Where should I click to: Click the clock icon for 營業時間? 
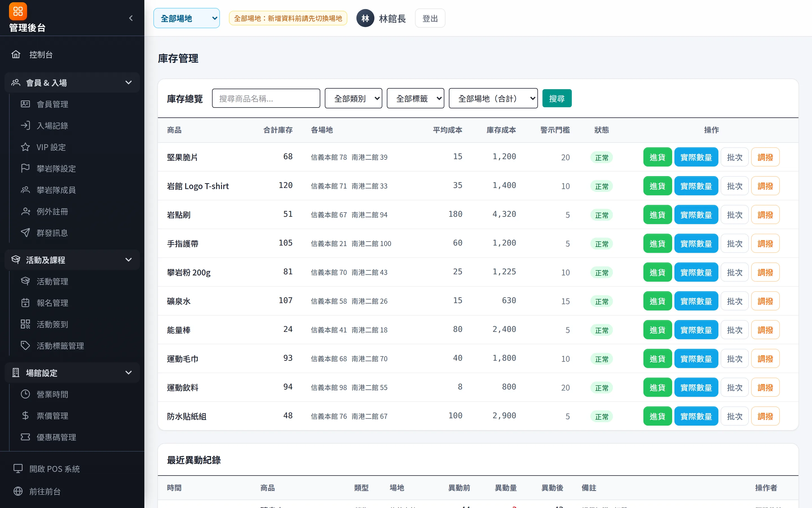[x=25, y=394]
